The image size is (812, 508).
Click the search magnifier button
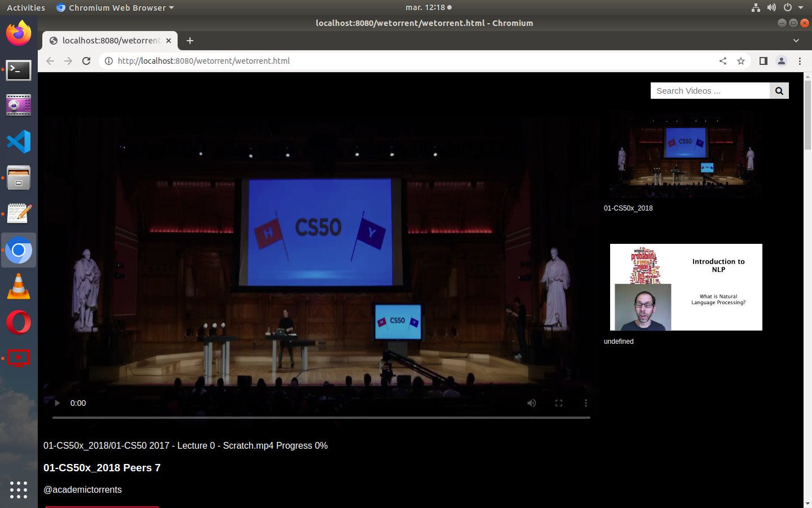[779, 91]
